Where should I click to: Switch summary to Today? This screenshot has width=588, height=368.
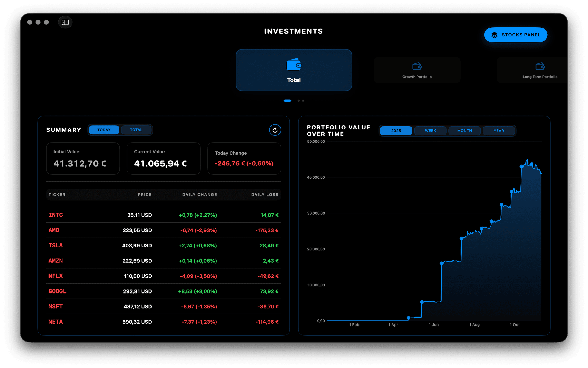(104, 130)
